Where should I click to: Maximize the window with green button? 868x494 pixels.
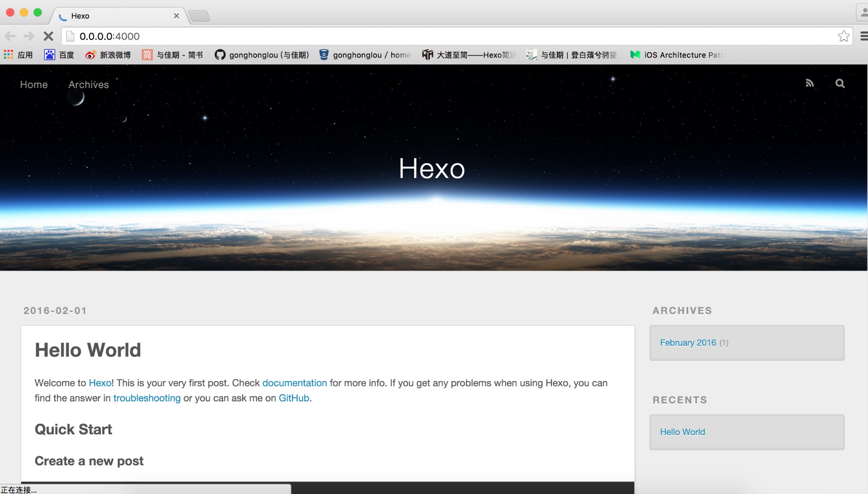38,12
